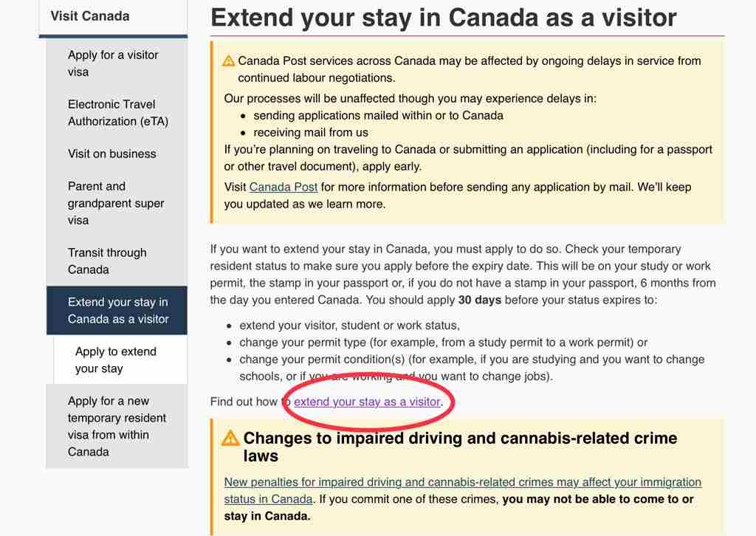
Task: Click extend your stay as a visitor link
Action: pos(367,402)
